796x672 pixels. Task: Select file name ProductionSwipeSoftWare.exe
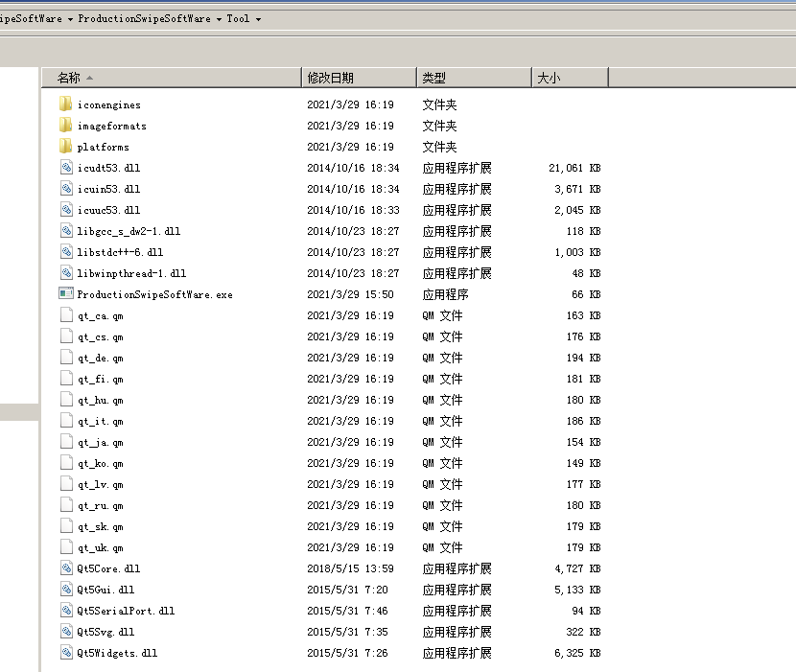click(154, 294)
